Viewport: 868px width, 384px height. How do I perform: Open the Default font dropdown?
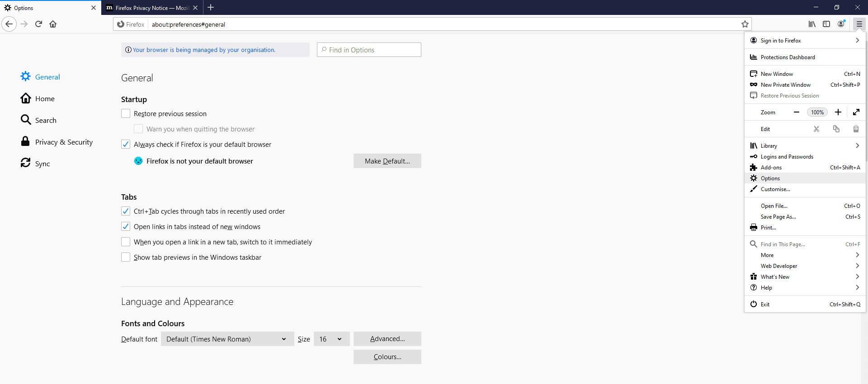click(x=227, y=339)
